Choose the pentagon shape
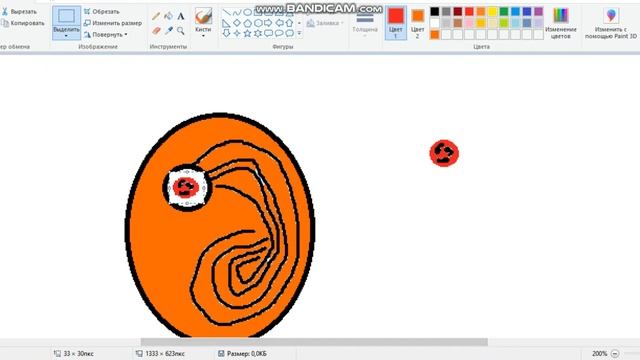The height and width of the screenshot is (360, 640). click(x=247, y=23)
